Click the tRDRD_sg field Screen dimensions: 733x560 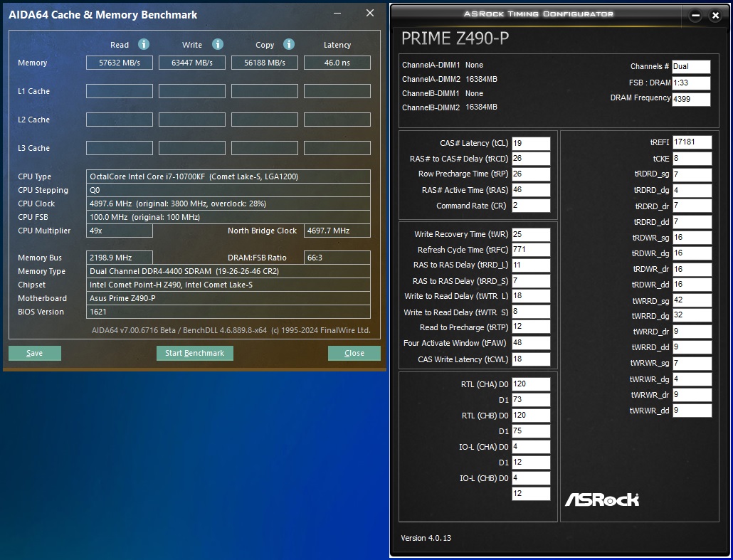coord(692,175)
